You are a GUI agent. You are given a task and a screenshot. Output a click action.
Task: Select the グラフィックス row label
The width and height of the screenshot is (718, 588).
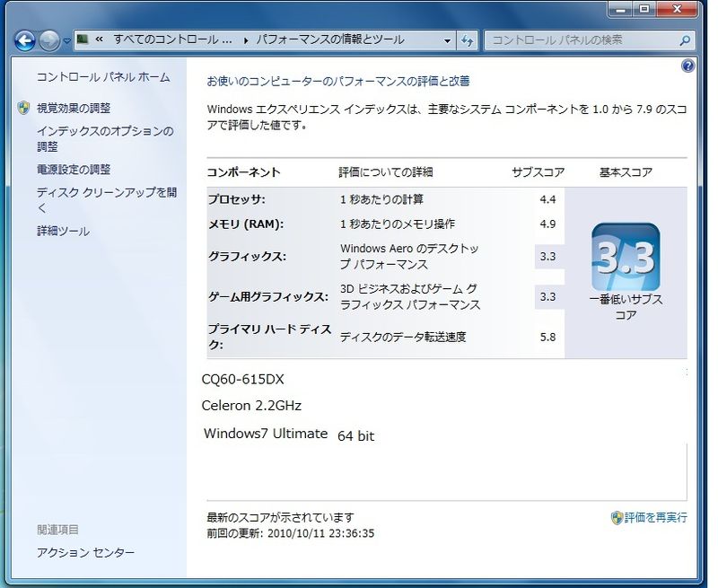tap(248, 257)
